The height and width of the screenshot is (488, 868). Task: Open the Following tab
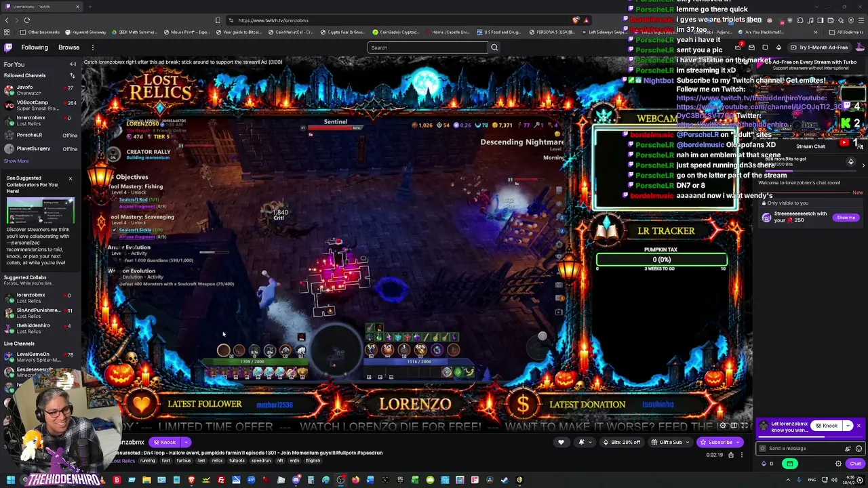35,47
